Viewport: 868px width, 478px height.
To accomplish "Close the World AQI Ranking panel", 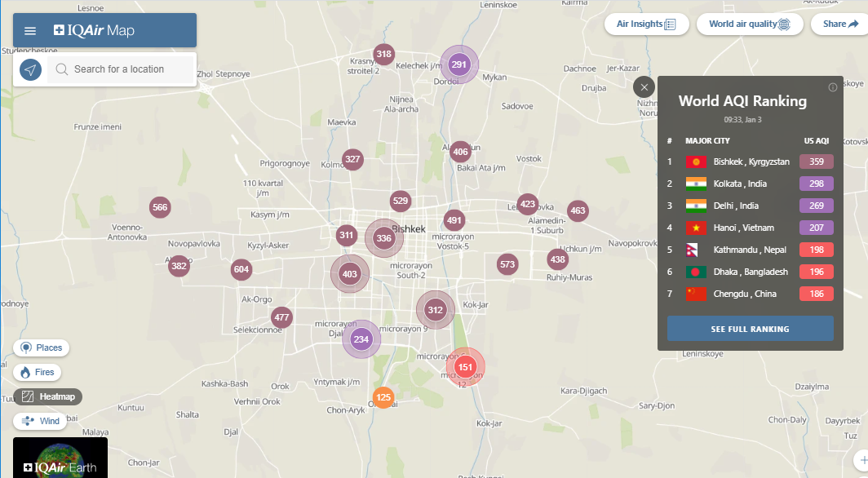I will click(644, 87).
